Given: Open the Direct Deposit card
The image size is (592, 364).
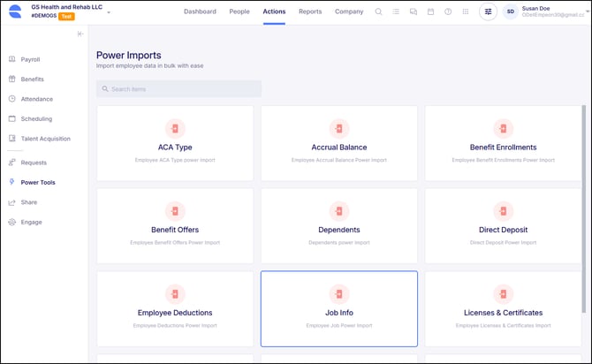Looking at the screenshot, I should coord(503,226).
